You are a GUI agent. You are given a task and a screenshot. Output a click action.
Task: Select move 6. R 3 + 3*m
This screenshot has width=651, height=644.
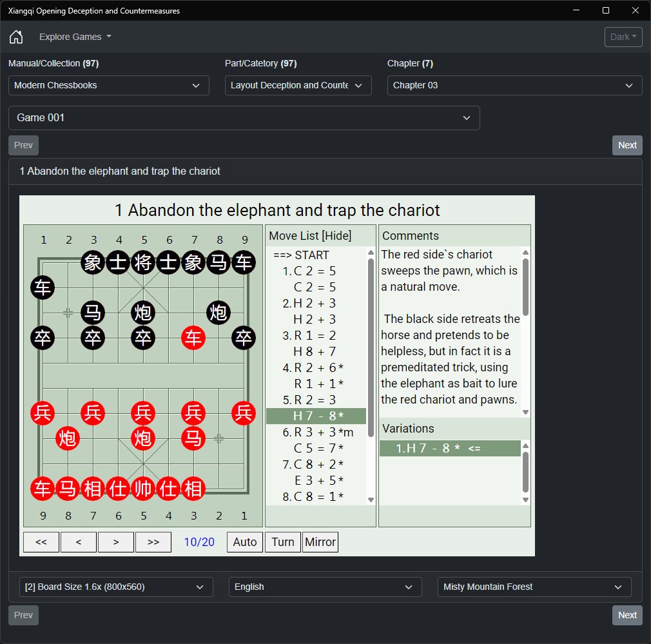[x=316, y=433]
